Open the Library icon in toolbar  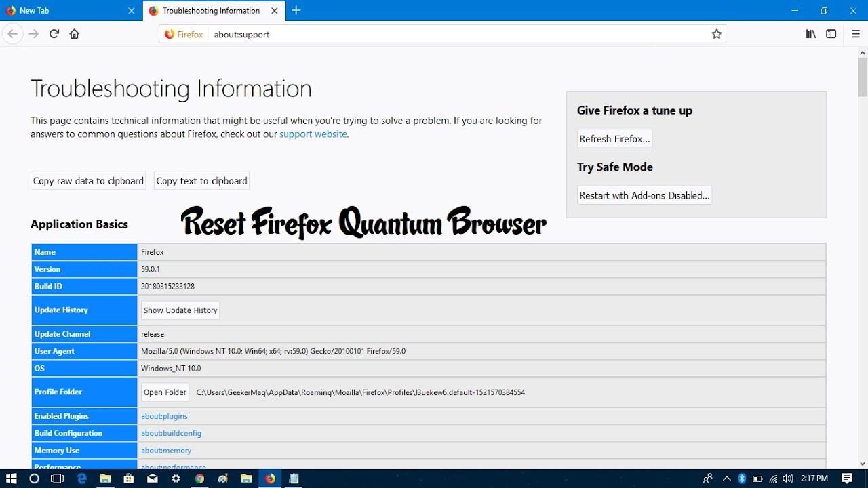point(810,34)
